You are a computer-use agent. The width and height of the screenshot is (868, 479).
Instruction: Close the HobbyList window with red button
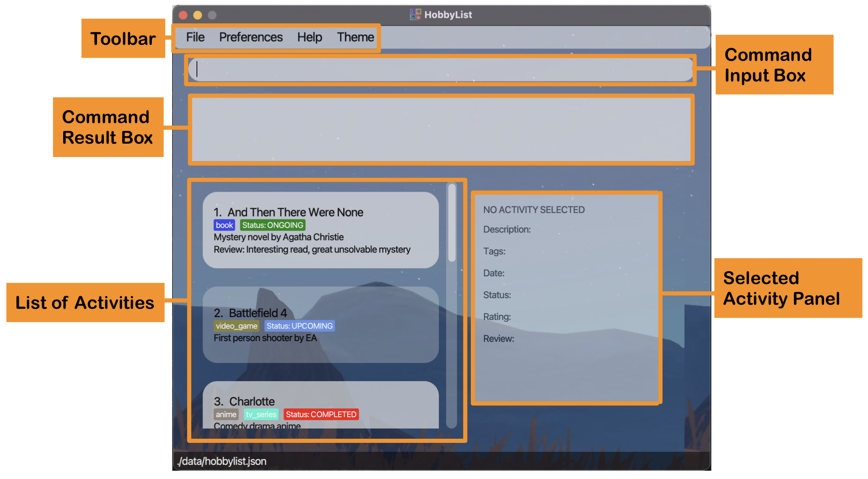pyautogui.click(x=183, y=15)
